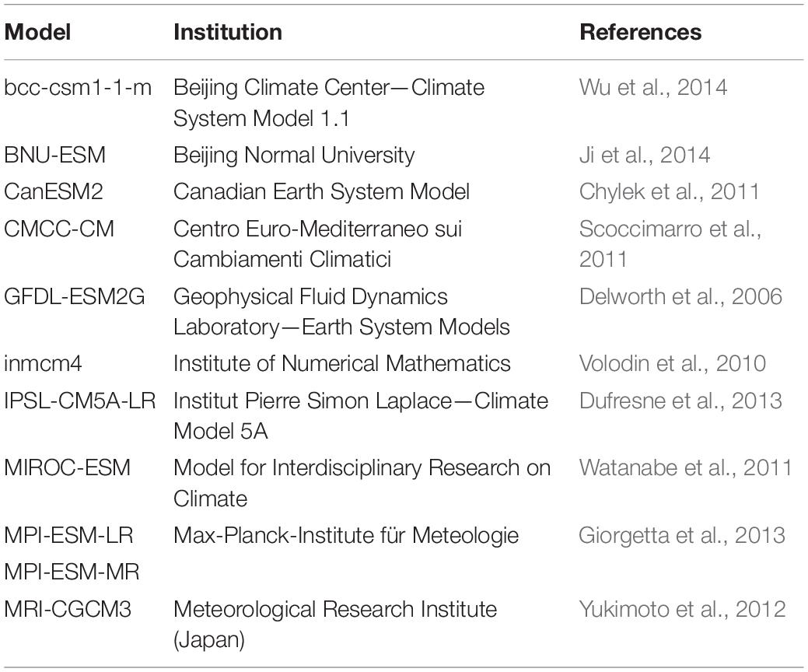Viewport: 808px width, 672px height.
Task: Click the Institution column header
Action: pos(228,32)
